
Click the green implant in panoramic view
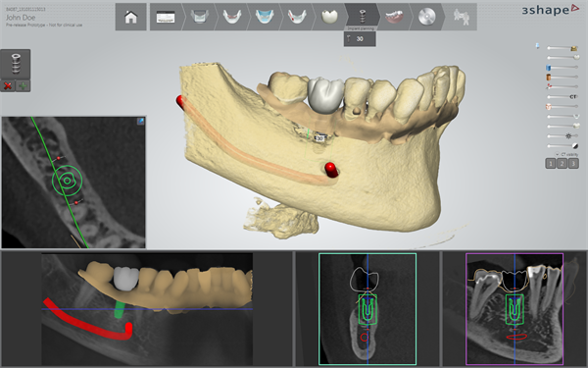pos(120,309)
